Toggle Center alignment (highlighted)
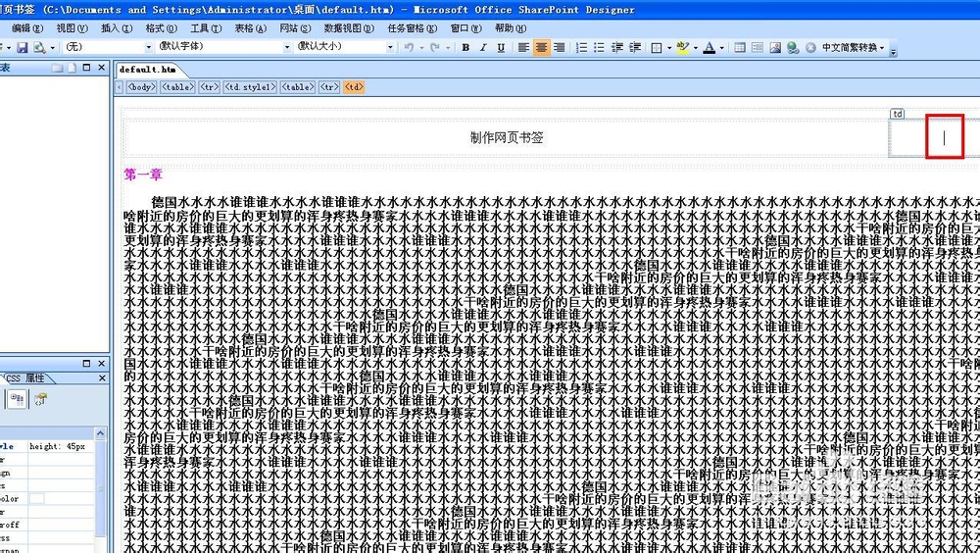Viewport: 980px width, 553px height. pyautogui.click(x=541, y=47)
